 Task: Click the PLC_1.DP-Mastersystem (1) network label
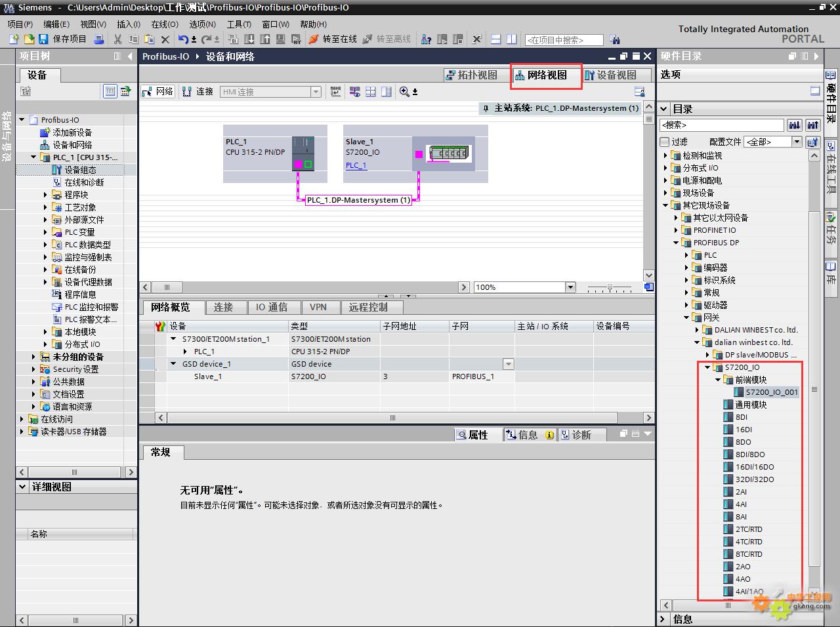tap(358, 200)
